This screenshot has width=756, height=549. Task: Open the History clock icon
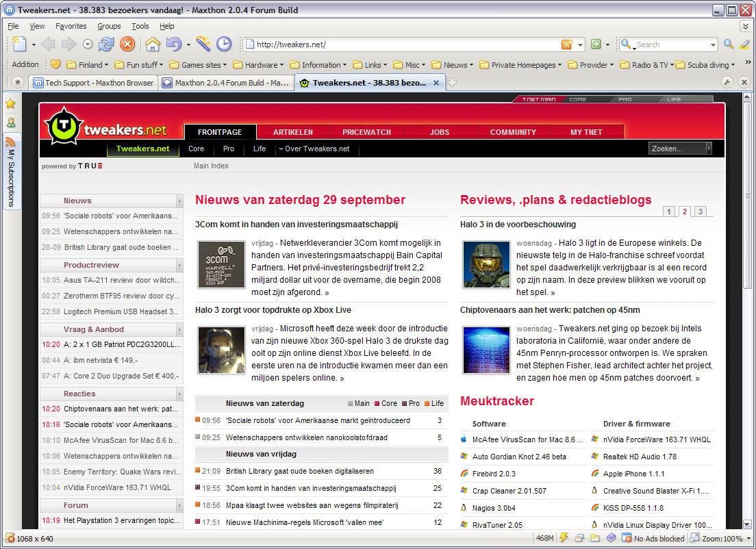click(x=224, y=44)
